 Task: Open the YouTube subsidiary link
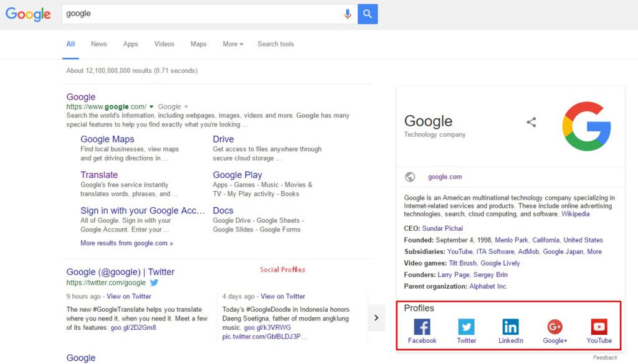click(460, 251)
